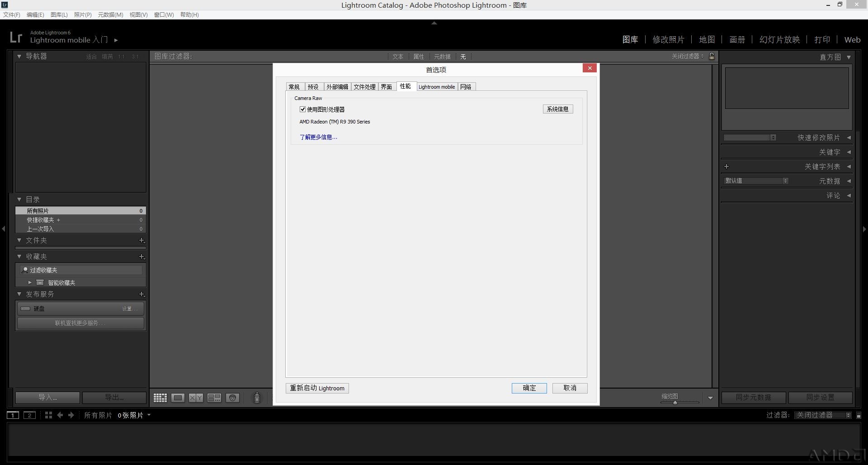This screenshot has width=868, height=465.
Task: Switch to 预设 Presets tab
Action: [x=313, y=87]
